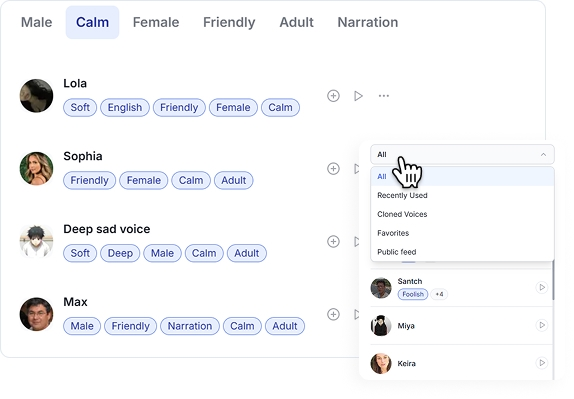Open Lola's three-dot more options
The width and height of the screenshot is (574, 399).
(x=384, y=96)
